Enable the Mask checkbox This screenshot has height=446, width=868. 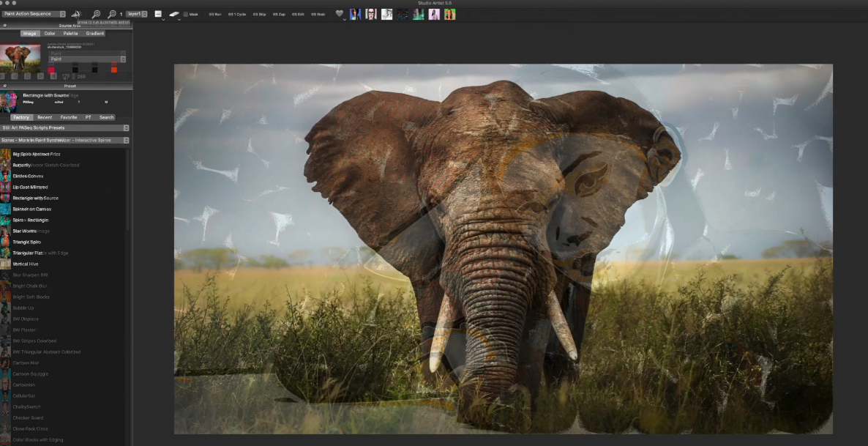pyautogui.click(x=186, y=14)
